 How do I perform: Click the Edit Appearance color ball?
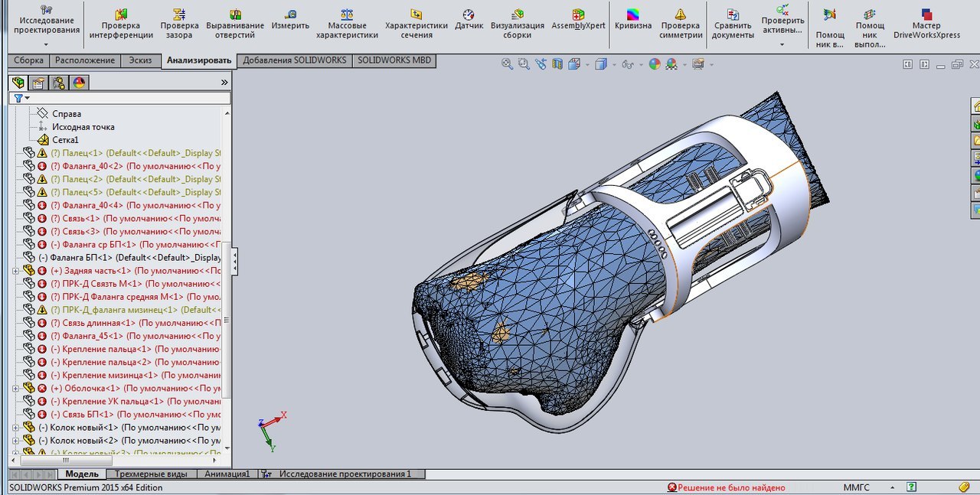(x=655, y=65)
